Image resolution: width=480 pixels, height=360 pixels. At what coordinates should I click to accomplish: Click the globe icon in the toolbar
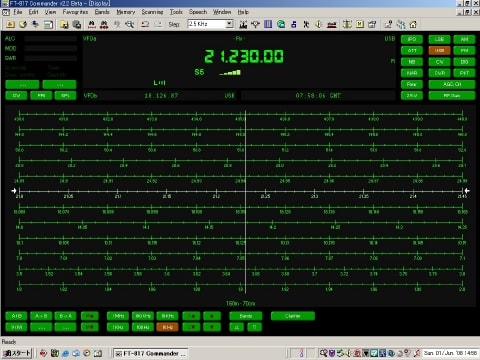point(281,24)
